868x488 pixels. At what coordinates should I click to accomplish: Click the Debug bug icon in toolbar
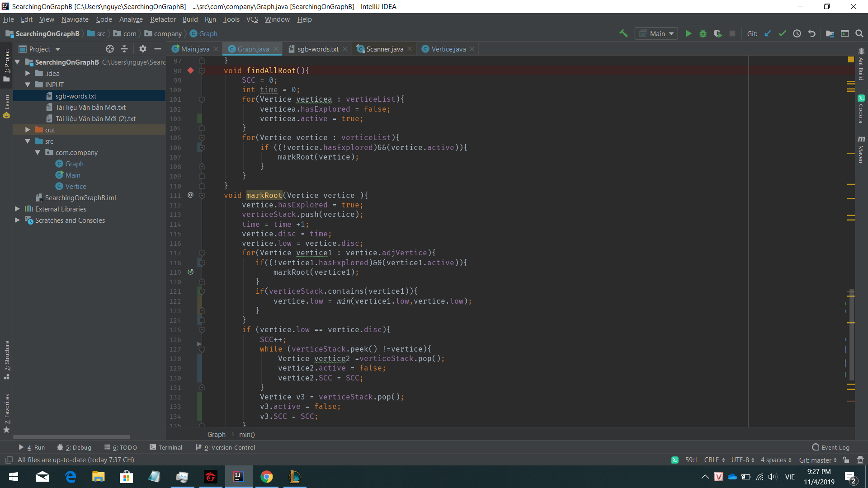pos(703,33)
